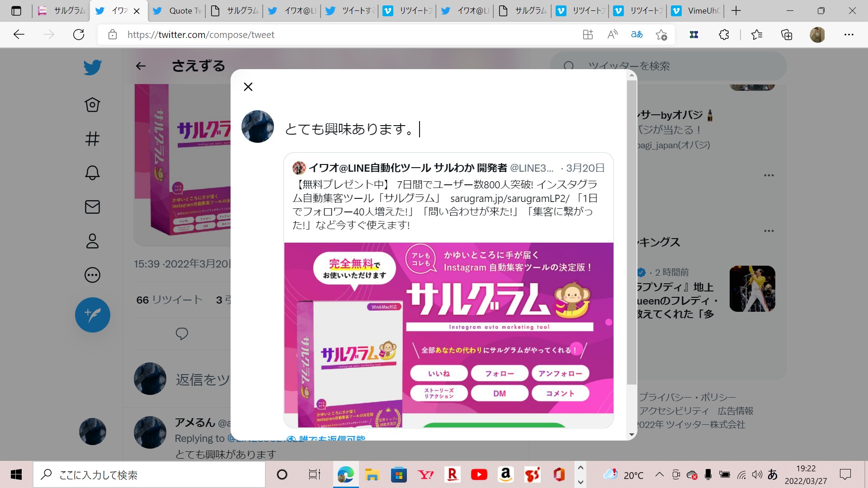Click the tweet text field とても興味あります。

353,129
